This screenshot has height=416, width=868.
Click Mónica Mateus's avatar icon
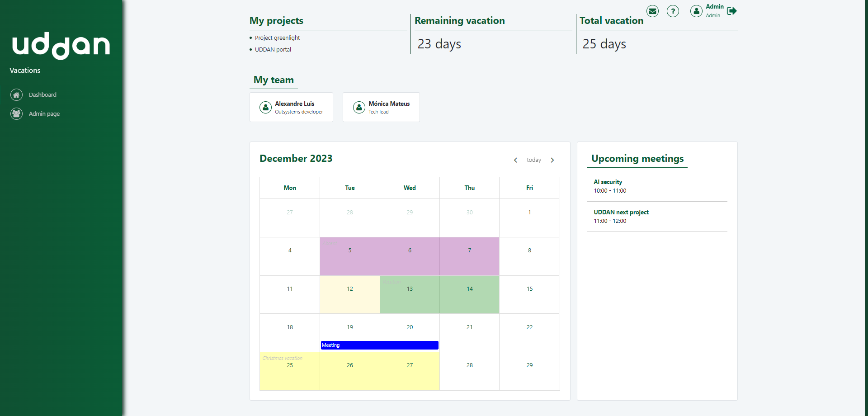coord(359,107)
